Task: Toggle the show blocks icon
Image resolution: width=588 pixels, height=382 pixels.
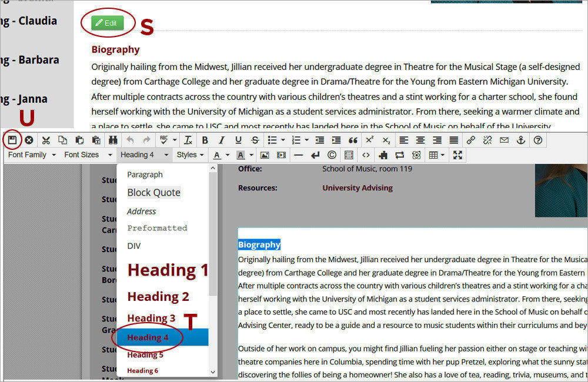Action: 349,155
